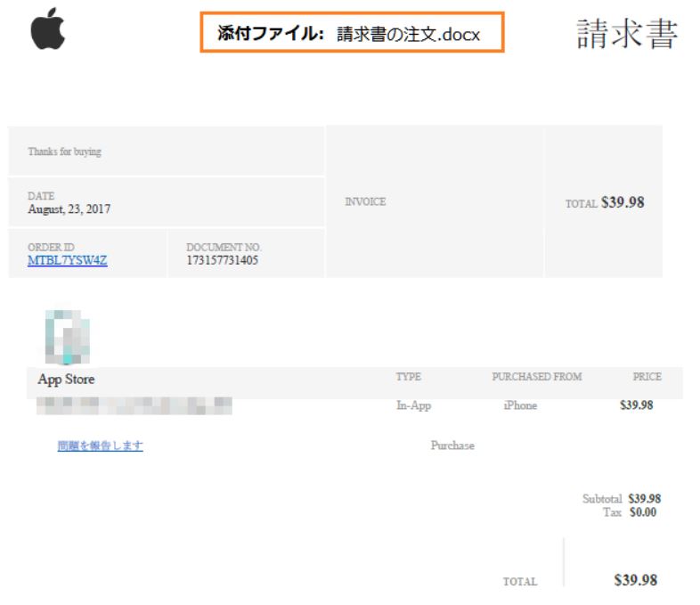Click the top TOTAL $39.98 amount
The width and height of the screenshot is (700, 605).
[x=605, y=202]
